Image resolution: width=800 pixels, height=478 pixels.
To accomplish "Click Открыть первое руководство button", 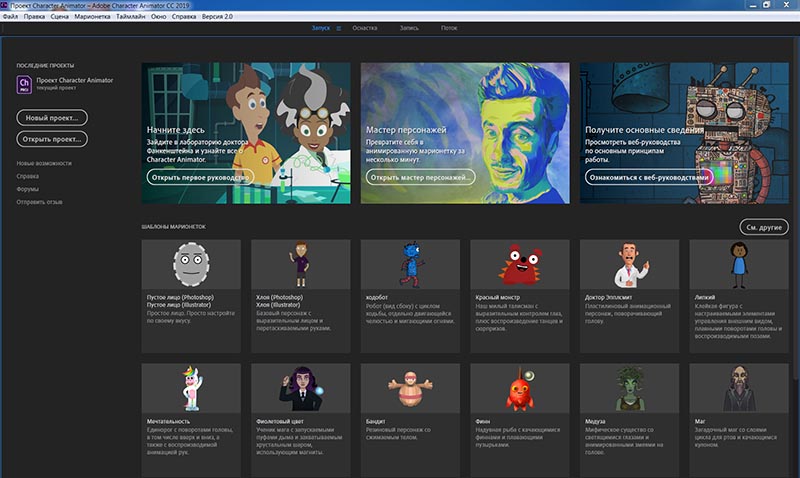I will coord(200,177).
